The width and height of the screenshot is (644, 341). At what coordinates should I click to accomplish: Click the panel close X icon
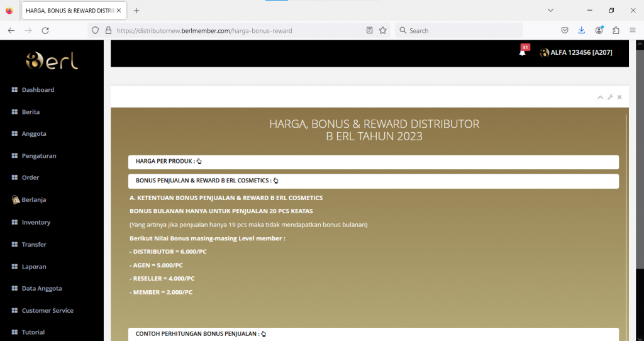tap(619, 97)
